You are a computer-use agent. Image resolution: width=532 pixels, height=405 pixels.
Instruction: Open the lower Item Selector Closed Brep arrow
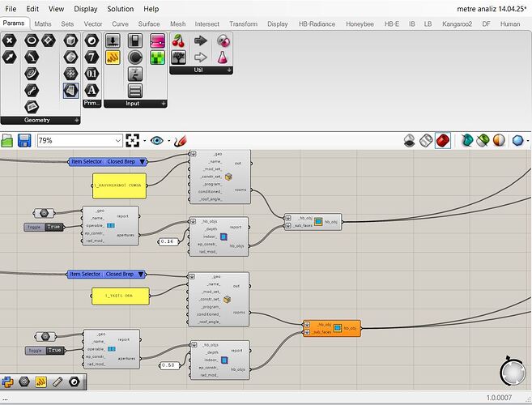141,274
